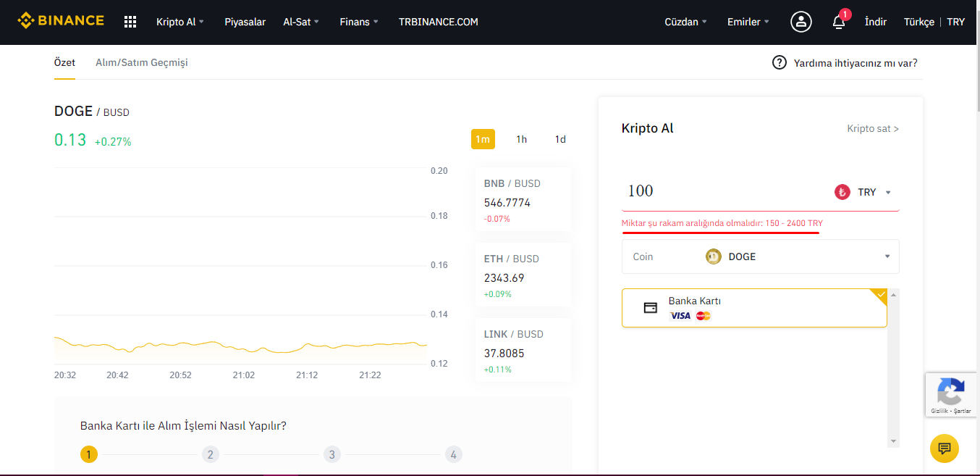Click the 2343.69 ETH price

point(504,278)
